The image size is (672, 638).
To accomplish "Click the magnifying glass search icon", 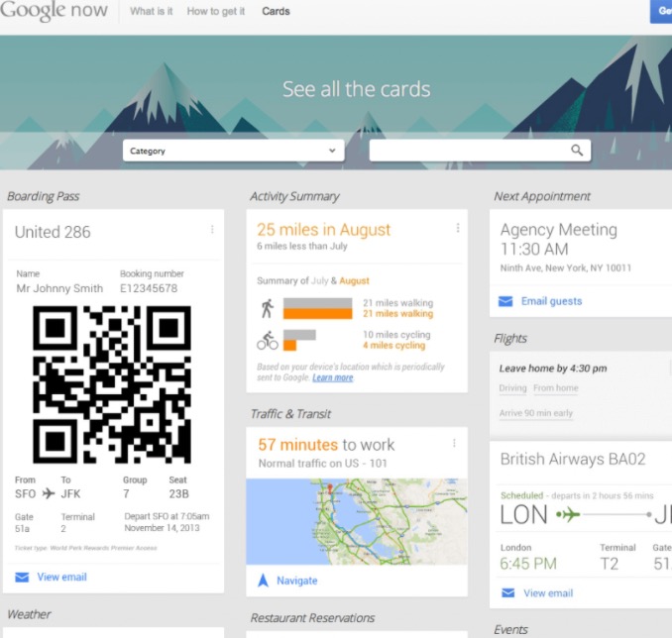I will click(x=577, y=151).
